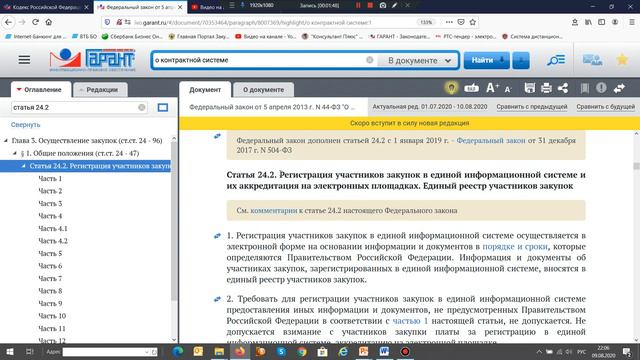Print the document
This screenshot has width=640, height=360.
[546, 88]
